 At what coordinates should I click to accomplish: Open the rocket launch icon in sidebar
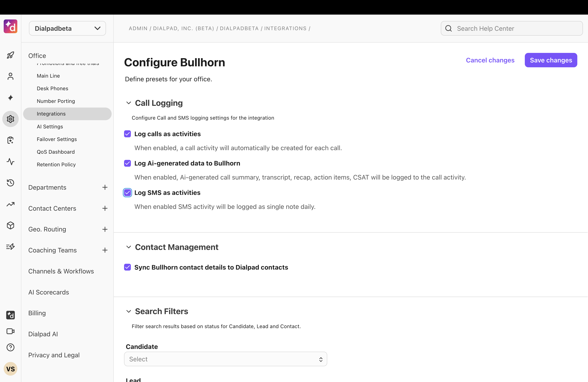pos(10,55)
